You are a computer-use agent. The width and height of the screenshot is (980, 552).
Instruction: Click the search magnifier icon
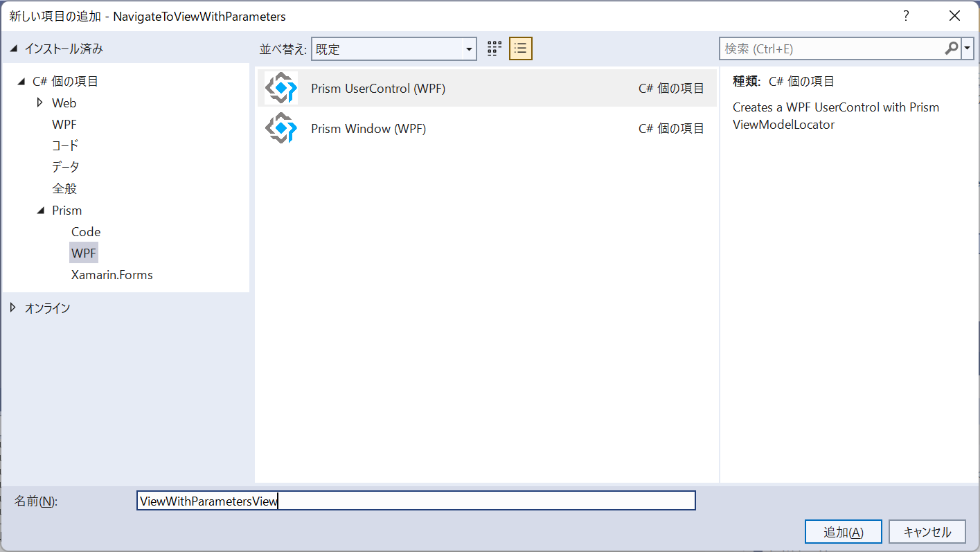point(952,48)
